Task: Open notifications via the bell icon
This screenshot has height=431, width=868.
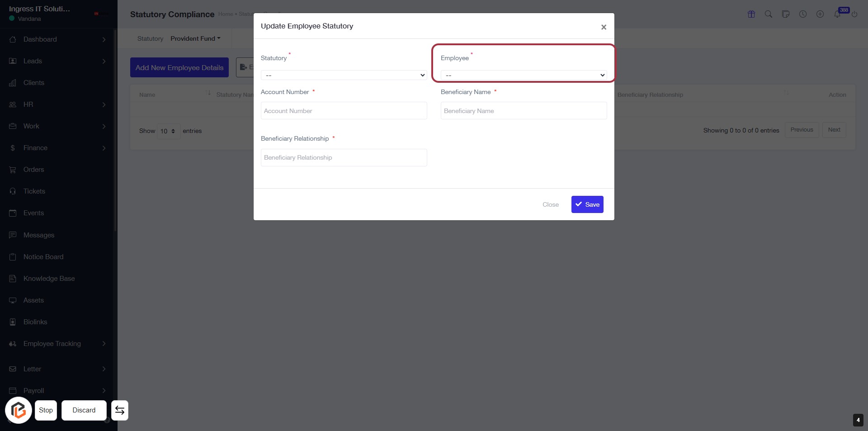Action: tap(837, 14)
